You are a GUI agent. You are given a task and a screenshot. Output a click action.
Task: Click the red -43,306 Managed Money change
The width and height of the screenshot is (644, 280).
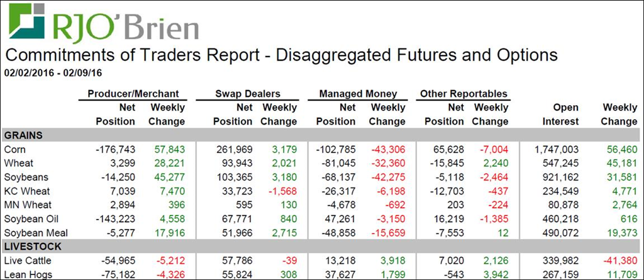pos(388,149)
